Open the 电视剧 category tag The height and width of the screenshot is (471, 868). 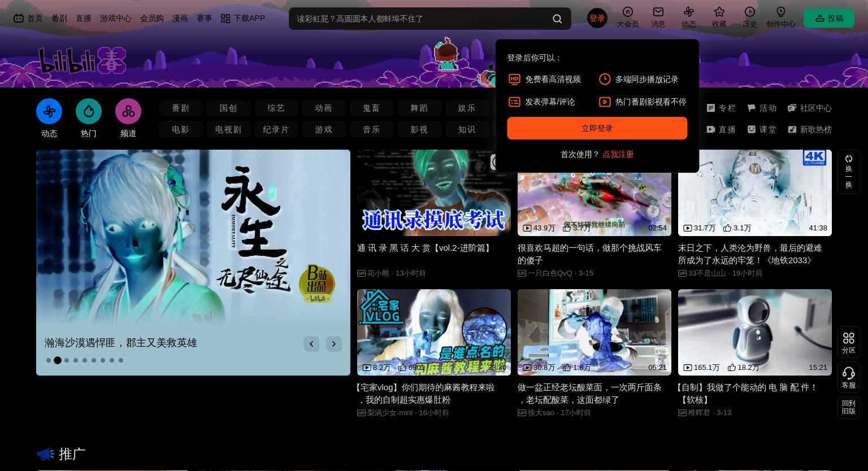click(228, 129)
